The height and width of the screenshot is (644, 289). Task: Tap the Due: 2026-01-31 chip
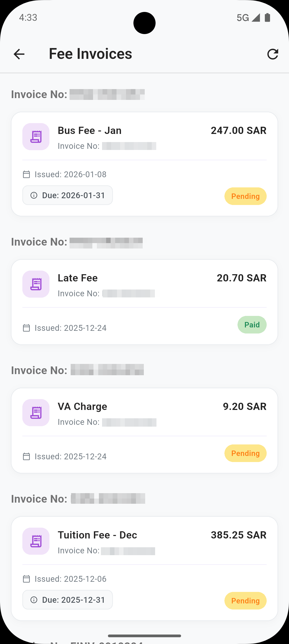(68, 195)
